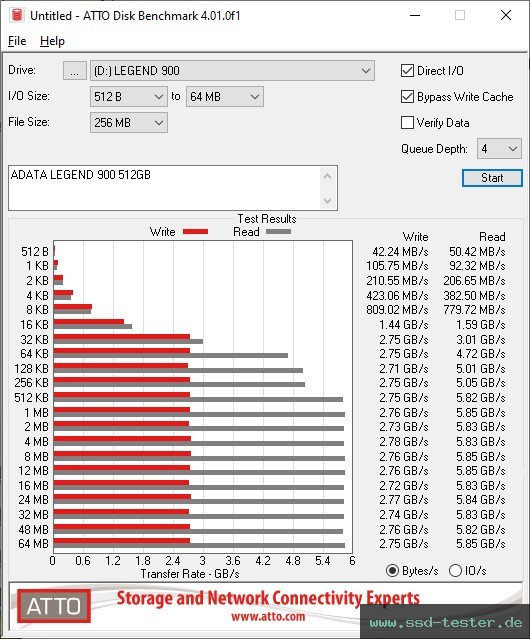Click the description scroll up arrow
The width and height of the screenshot is (530, 639).
pyautogui.click(x=328, y=176)
